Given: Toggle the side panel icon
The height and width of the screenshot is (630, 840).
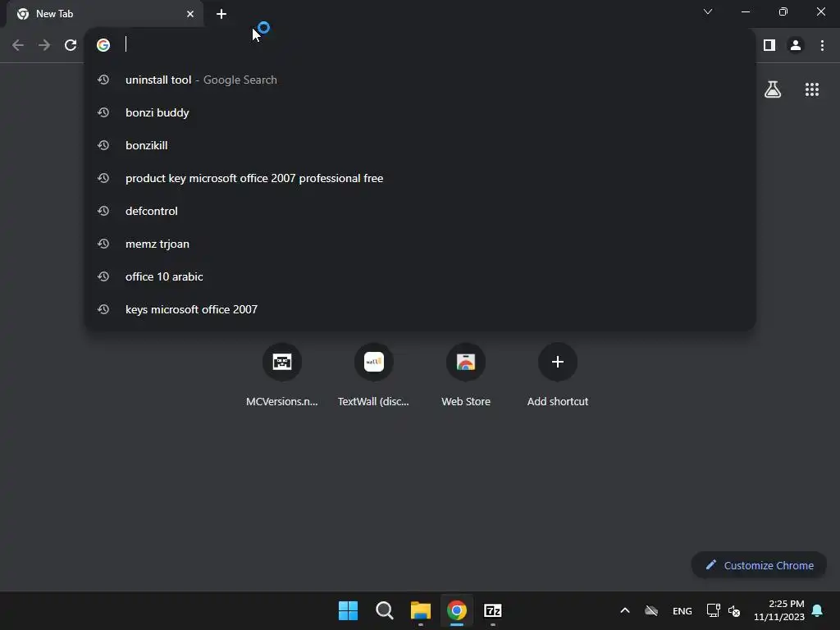Looking at the screenshot, I should [x=769, y=46].
